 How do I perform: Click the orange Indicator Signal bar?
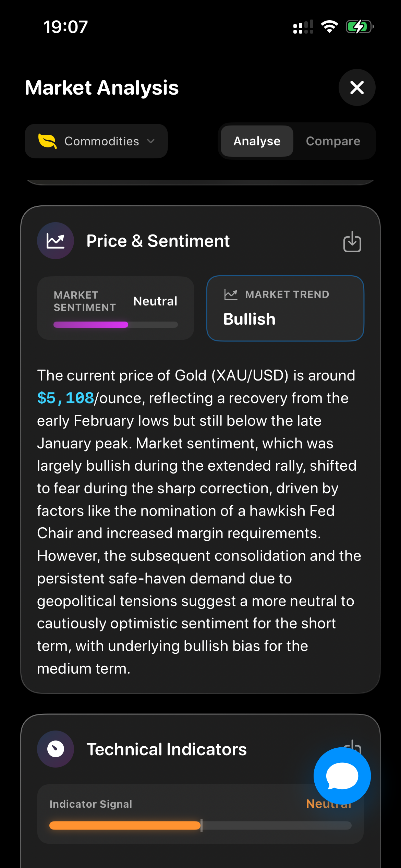[125, 825]
